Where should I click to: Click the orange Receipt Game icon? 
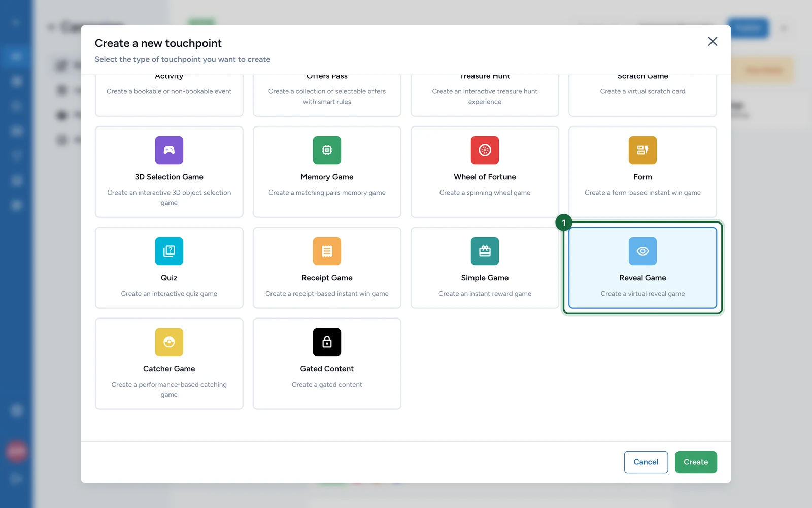[327, 251]
